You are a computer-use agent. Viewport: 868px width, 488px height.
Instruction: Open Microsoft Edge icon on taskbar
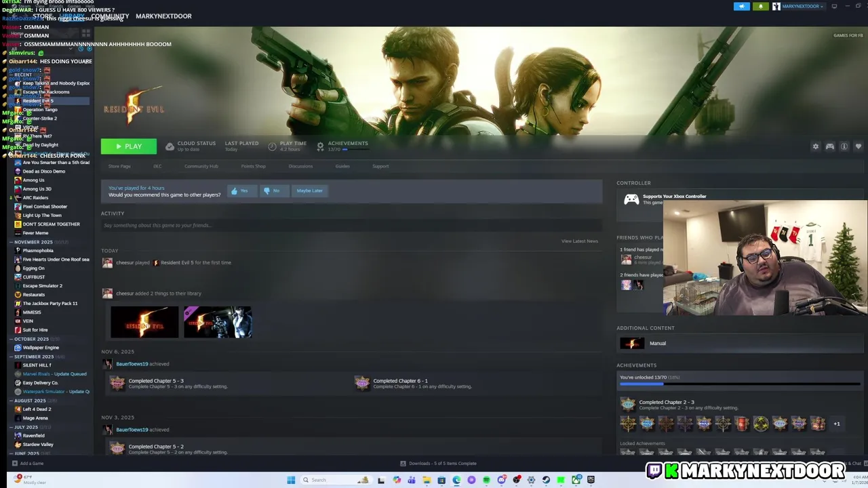[456, 480]
